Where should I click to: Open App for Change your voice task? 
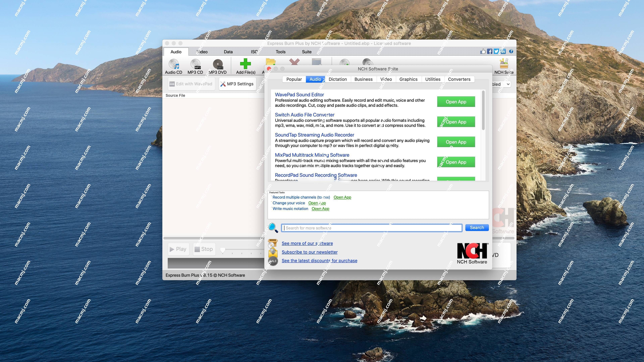pyautogui.click(x=317, y=203)
